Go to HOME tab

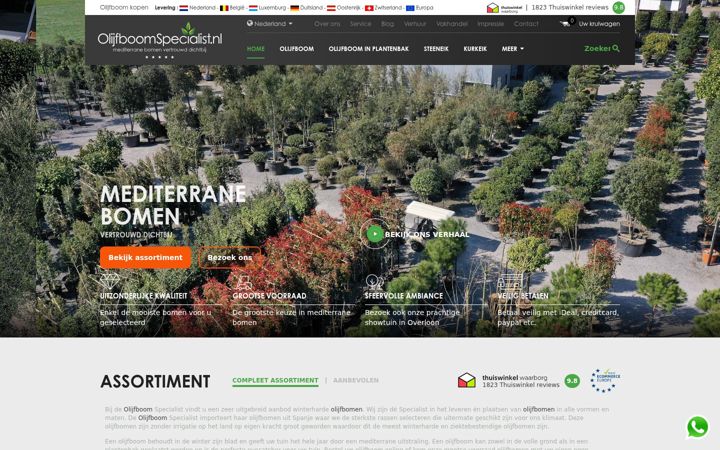[256, 49]
